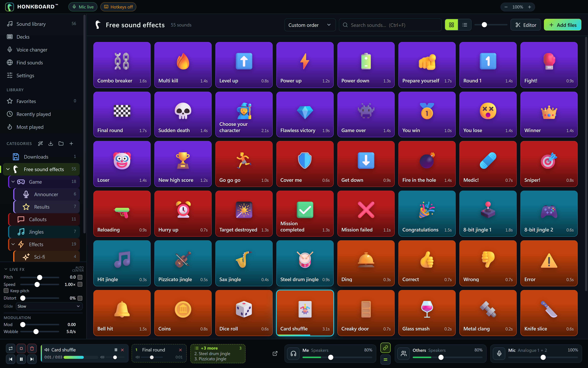
Task: Click the trash icon to clear queue
Action: (x=32, y=348)
